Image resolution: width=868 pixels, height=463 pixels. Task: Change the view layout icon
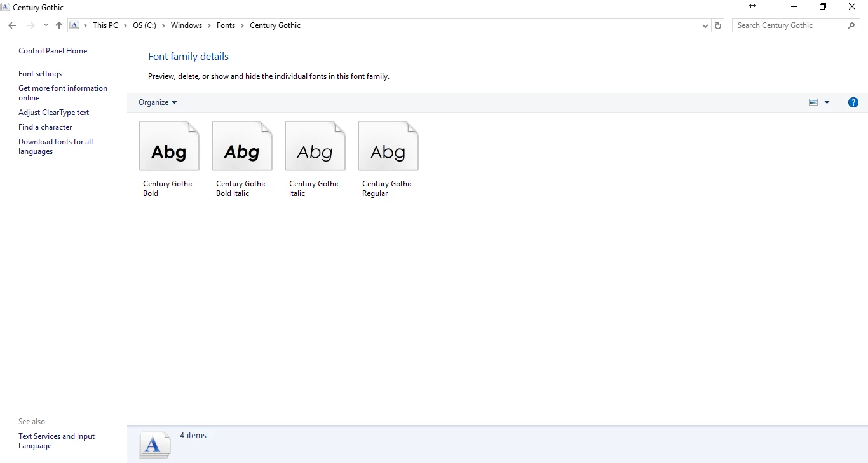(x=813, y=102)
